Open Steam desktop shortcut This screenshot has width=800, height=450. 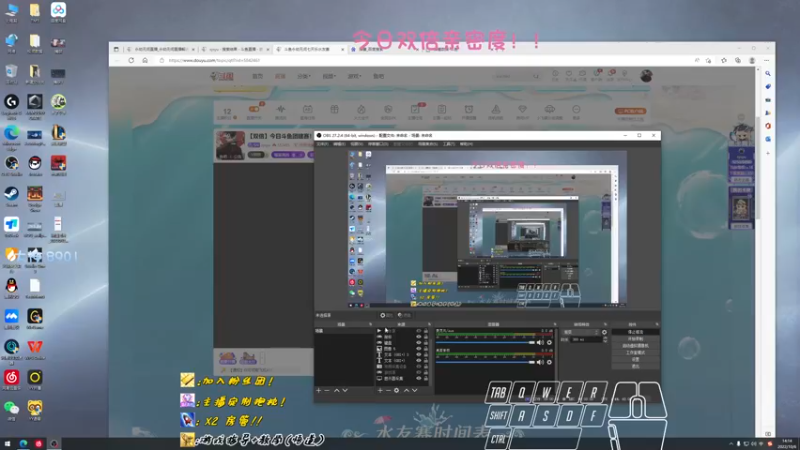pos(11,196)
